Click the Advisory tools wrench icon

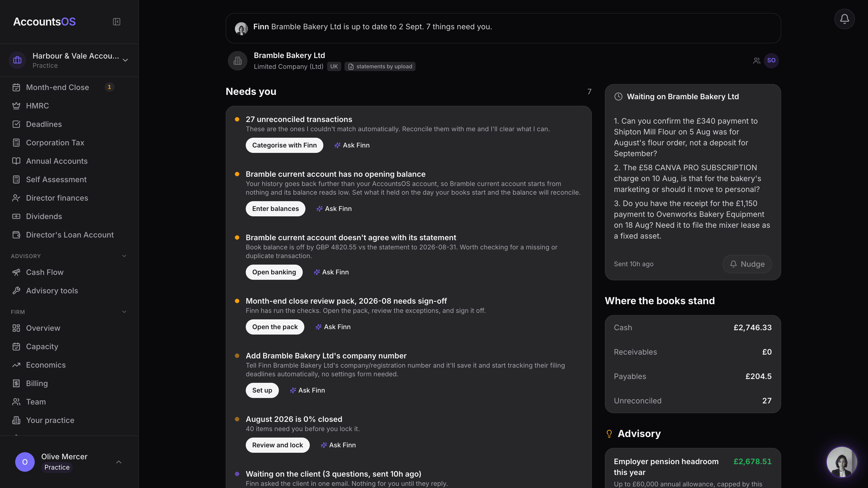[16, 291]
